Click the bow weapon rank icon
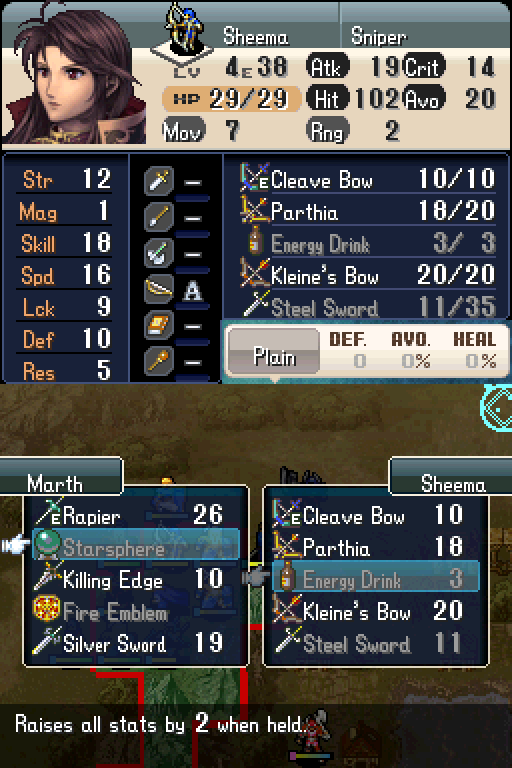The image size is (512, 768). (x=159, y=289)
